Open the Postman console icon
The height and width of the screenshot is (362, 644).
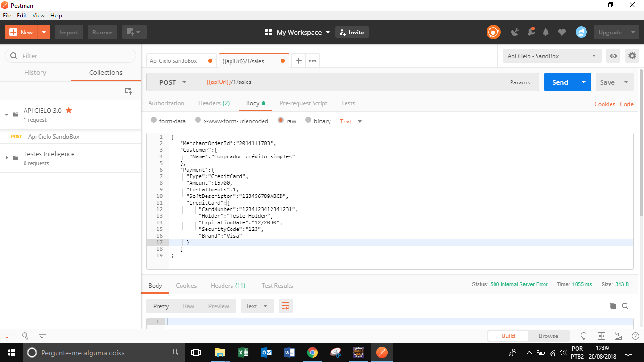(42, 336)
